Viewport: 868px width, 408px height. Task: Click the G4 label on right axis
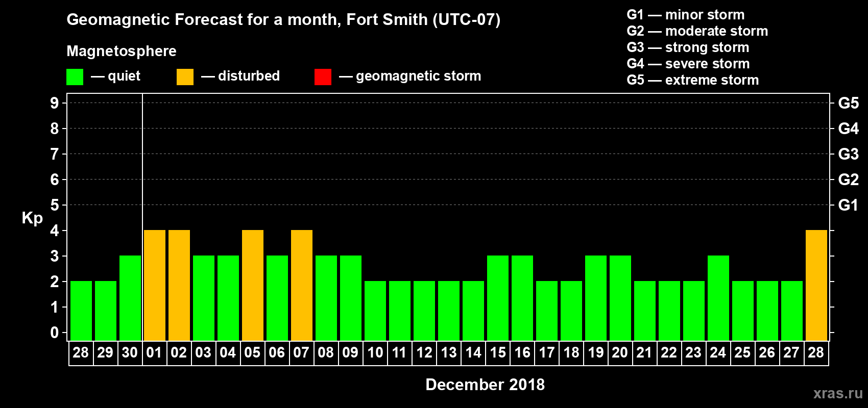pos(849,129)
